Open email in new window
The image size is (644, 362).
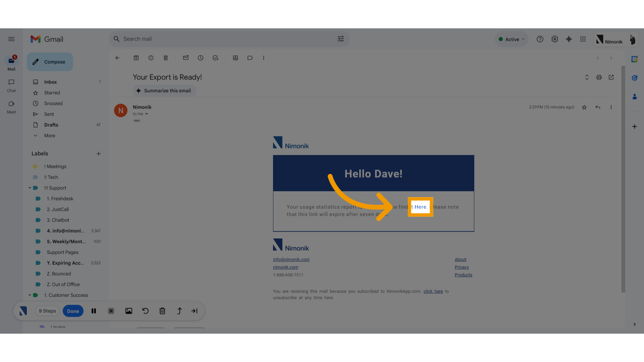click(611, 77)
